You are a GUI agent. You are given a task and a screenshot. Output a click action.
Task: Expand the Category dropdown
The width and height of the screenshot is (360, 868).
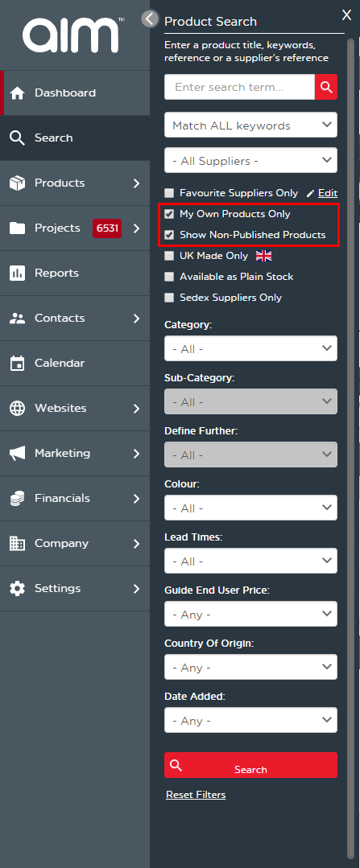click(x=251, y=349)
